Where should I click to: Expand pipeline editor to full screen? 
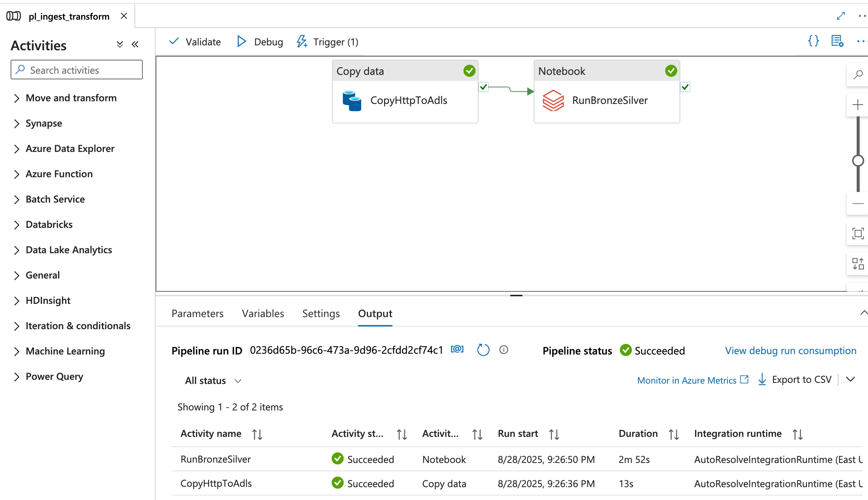coord(840,16)
